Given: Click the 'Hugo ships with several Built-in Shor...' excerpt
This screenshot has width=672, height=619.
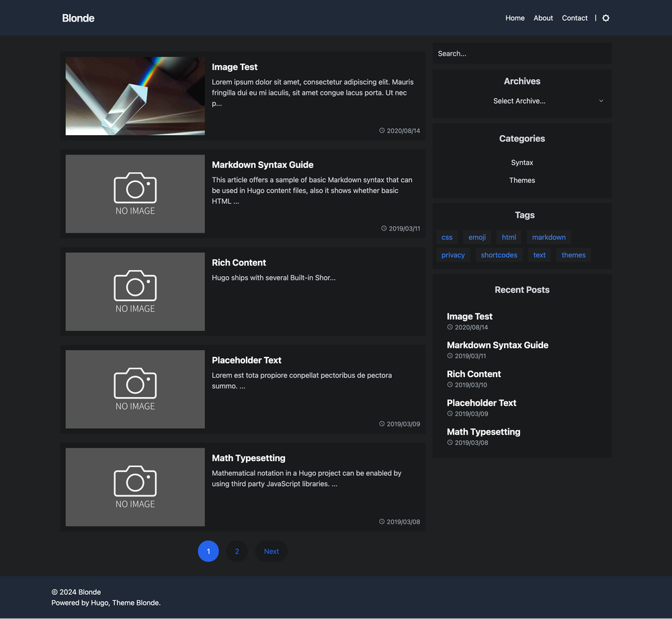Looking at the screenshot, I should [x=274, y=278].
